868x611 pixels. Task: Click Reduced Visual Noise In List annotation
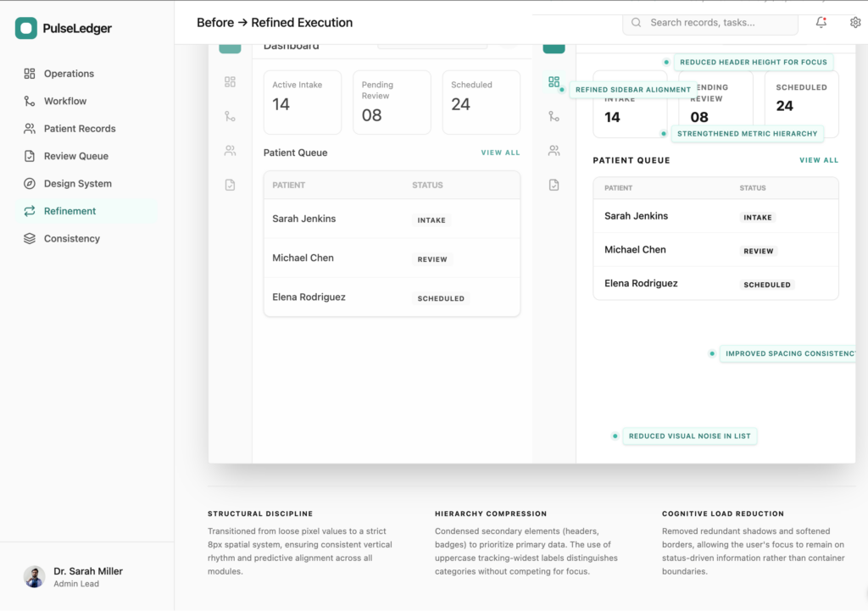pyautogui.click(x=690, y=436)
